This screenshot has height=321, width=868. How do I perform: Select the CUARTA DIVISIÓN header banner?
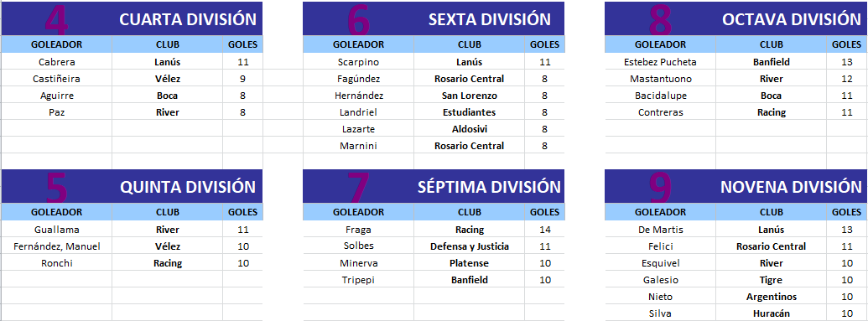click(x=132, y=18)
